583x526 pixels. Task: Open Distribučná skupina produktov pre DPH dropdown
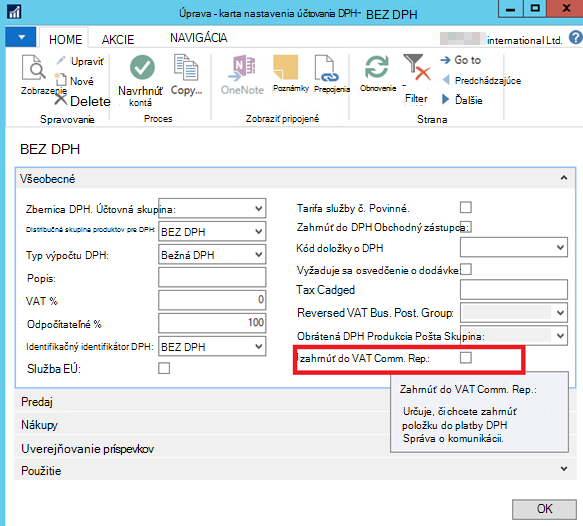258,232
